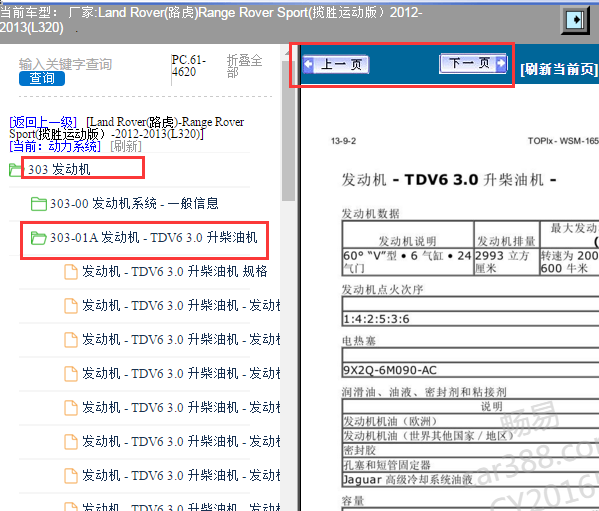
Task: Click 折叠全部 to collapse all tree nodes
Action: point(244,66)
